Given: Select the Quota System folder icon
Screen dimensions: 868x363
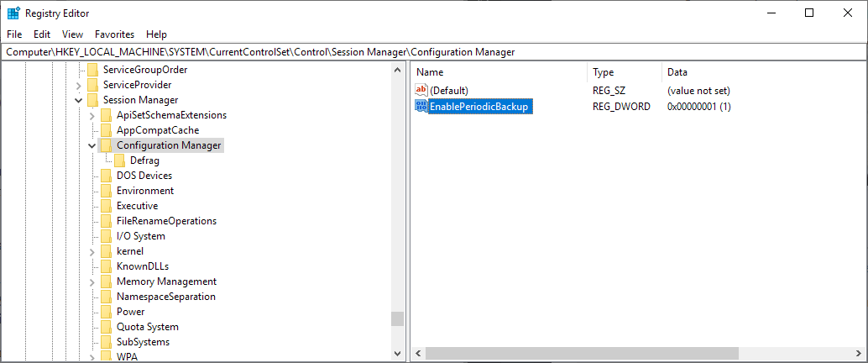Looking at the screenshot, I should click(x=106, y=326).
